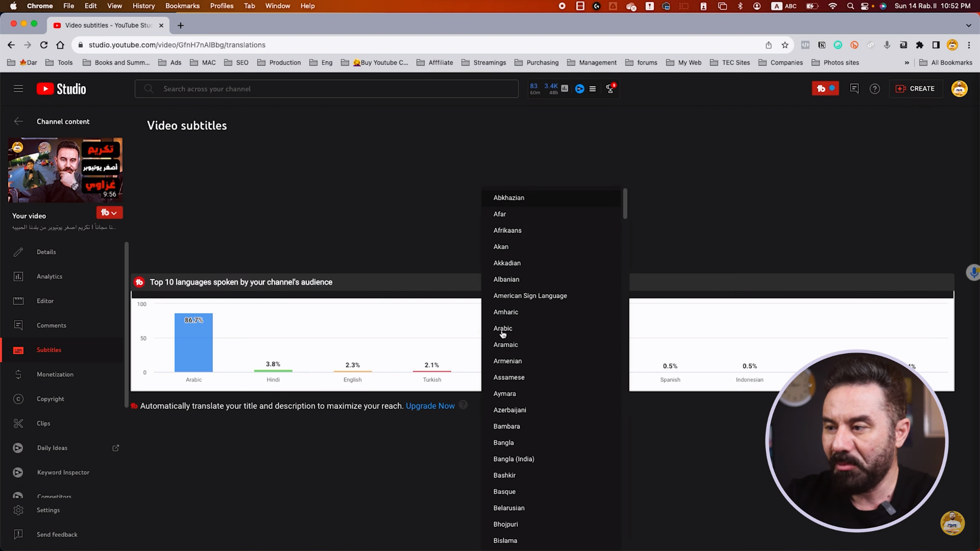Expand the hidden bookmarks chevron
980x551 pixels.
[906, 63]
